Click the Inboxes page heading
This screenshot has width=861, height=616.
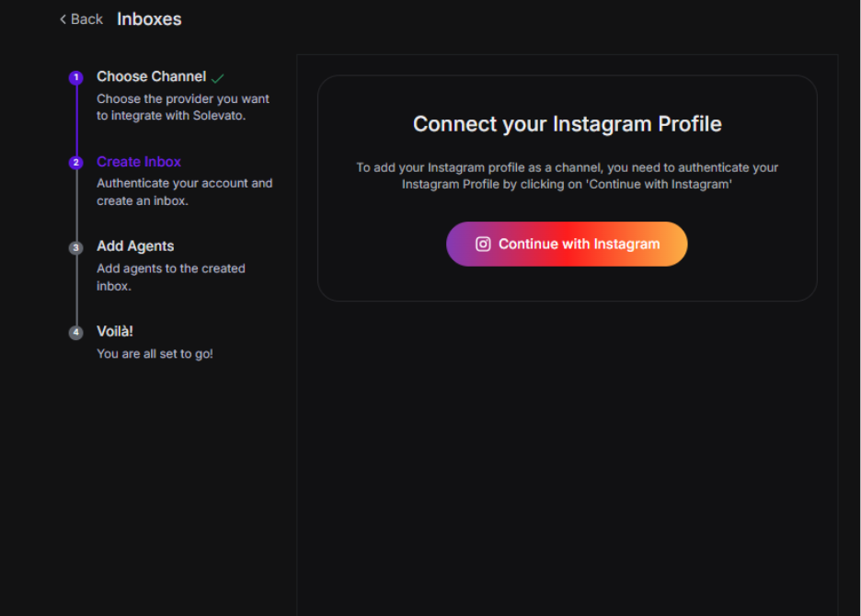pyautogui.click(x=149, y=19)
